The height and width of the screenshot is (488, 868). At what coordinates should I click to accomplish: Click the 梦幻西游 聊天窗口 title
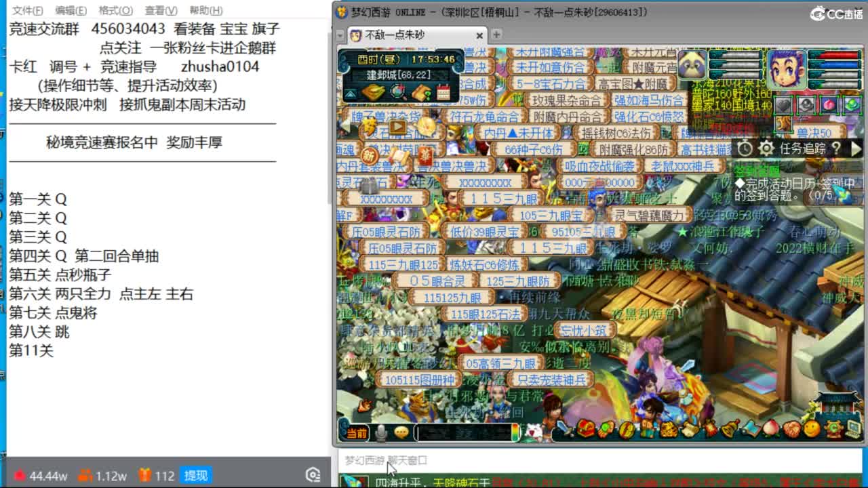point(386,460)
